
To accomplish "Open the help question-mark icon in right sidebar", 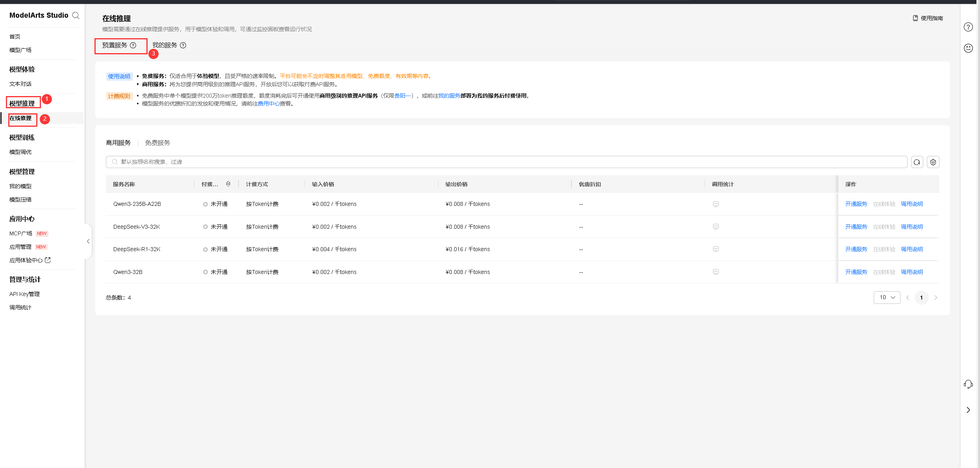I will pos(968,27).
